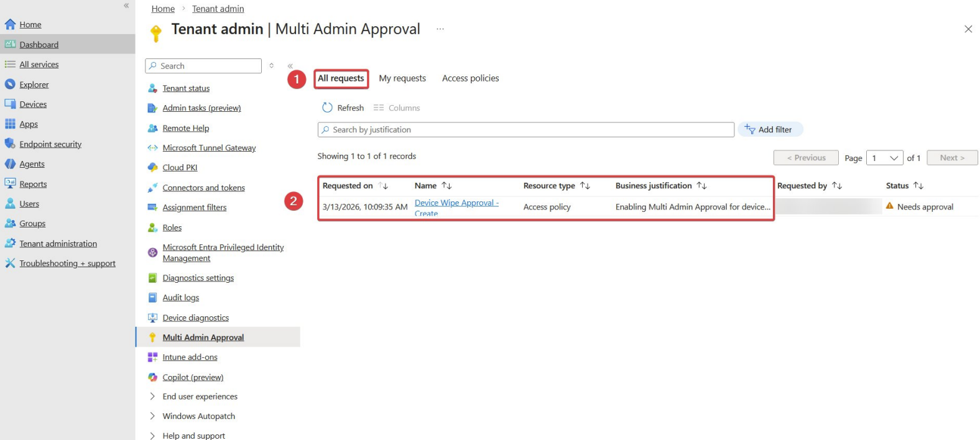Click the Tenant status icon
The height and width of the screenshot is (440, 980).
pos(152,88)
